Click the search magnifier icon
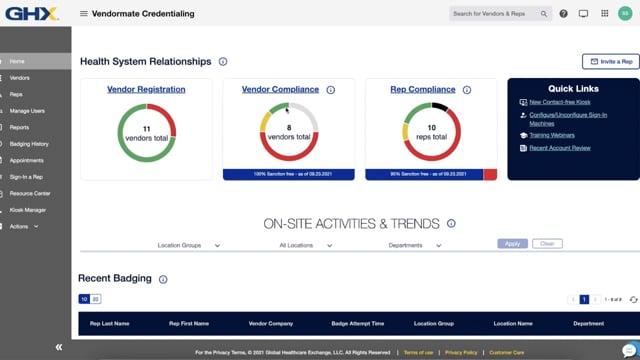The width and height of the screenshot is (640, 360). [x=544, y=14]
